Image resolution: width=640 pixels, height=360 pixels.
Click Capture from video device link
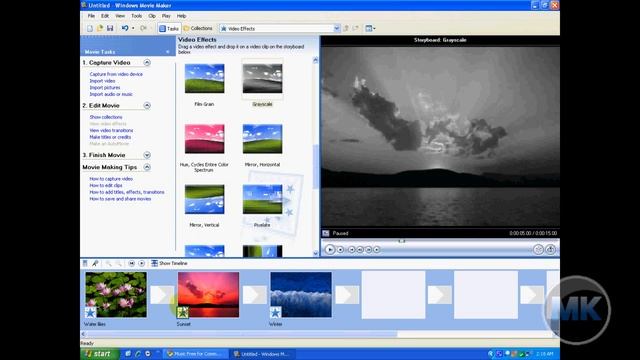[116, 74]
